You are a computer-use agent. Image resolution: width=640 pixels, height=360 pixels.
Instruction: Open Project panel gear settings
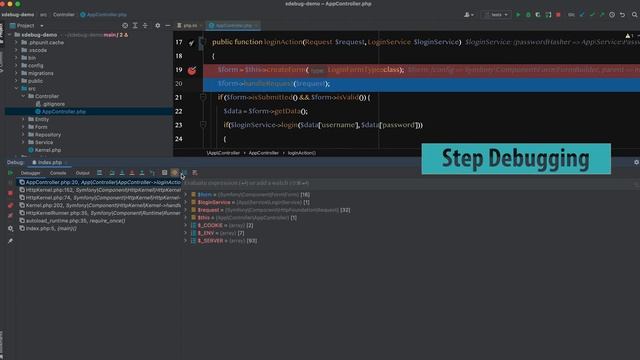(158, 25)
